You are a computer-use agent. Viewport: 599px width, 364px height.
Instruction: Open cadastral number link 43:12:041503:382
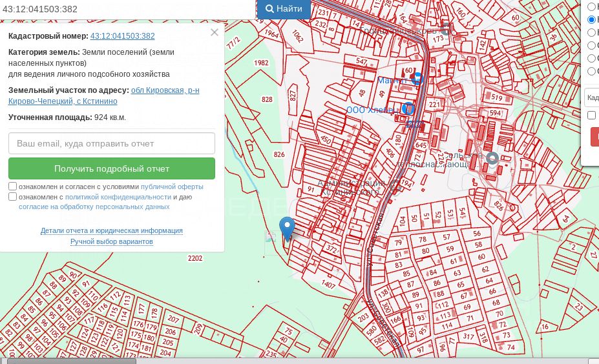122,36
